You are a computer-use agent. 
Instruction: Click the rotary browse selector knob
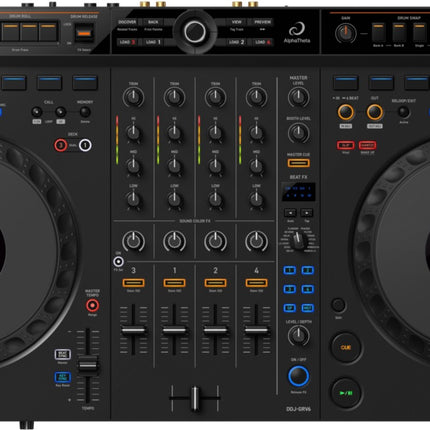(195, 32)
